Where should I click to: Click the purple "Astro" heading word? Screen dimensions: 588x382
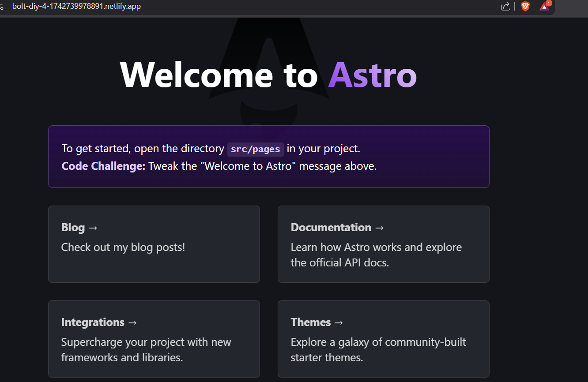tap(373, 75)
